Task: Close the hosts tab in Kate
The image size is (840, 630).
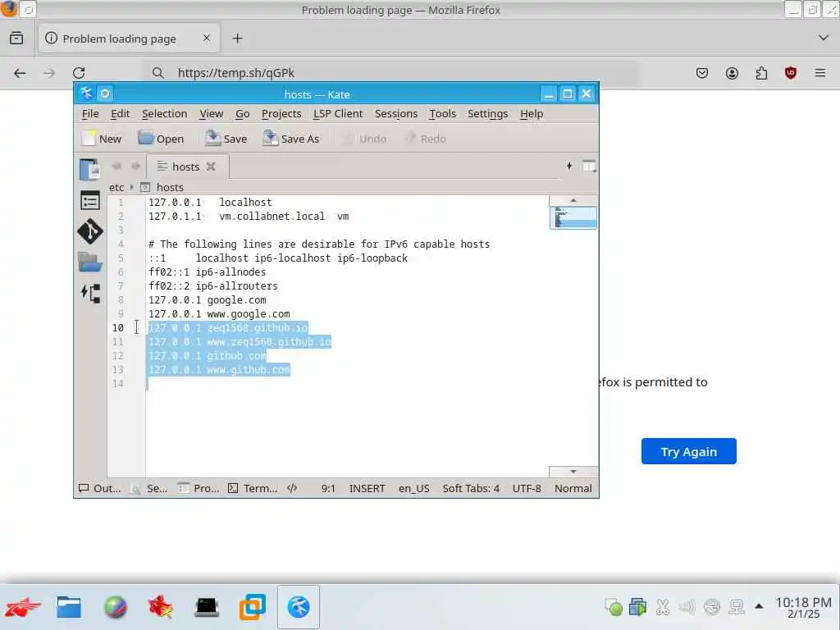Action: [211, 167]
